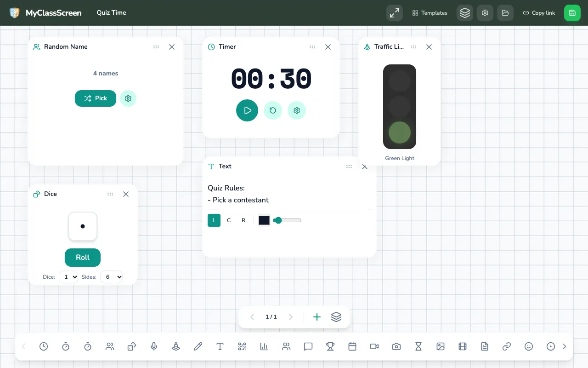Open the Dice count dropdown
Screen dimensions: 588x368
point(69,277)
